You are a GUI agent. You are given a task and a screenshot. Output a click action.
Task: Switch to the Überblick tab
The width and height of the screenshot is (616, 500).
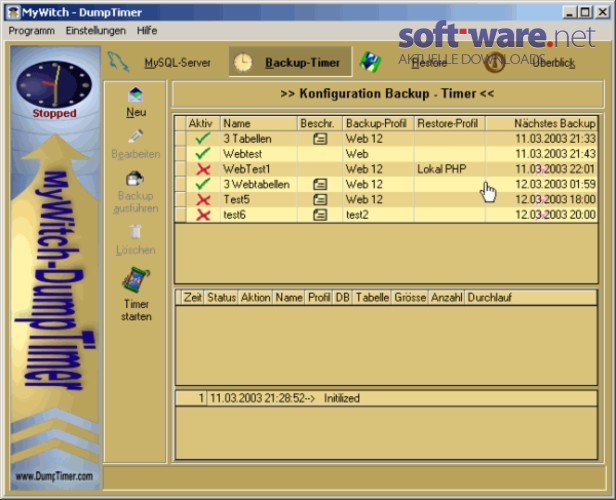point(554,62)
